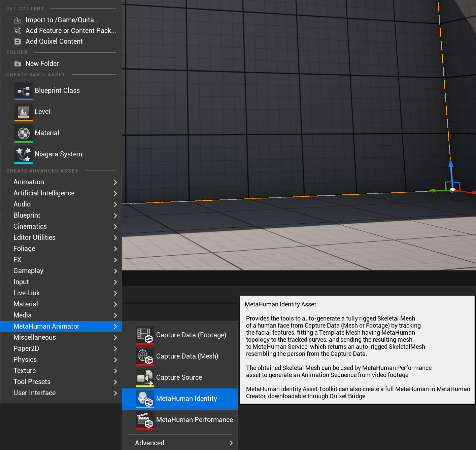Viewport: 476px width, 450px height.
Task: Create a new Level asset
Action: coord(42,111)
